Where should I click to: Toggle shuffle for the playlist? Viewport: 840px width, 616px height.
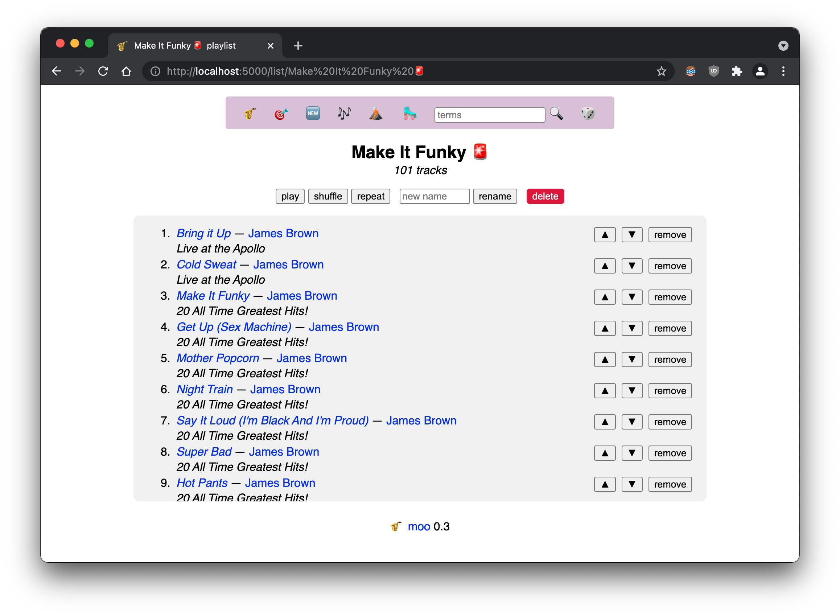tap(328, 197)
